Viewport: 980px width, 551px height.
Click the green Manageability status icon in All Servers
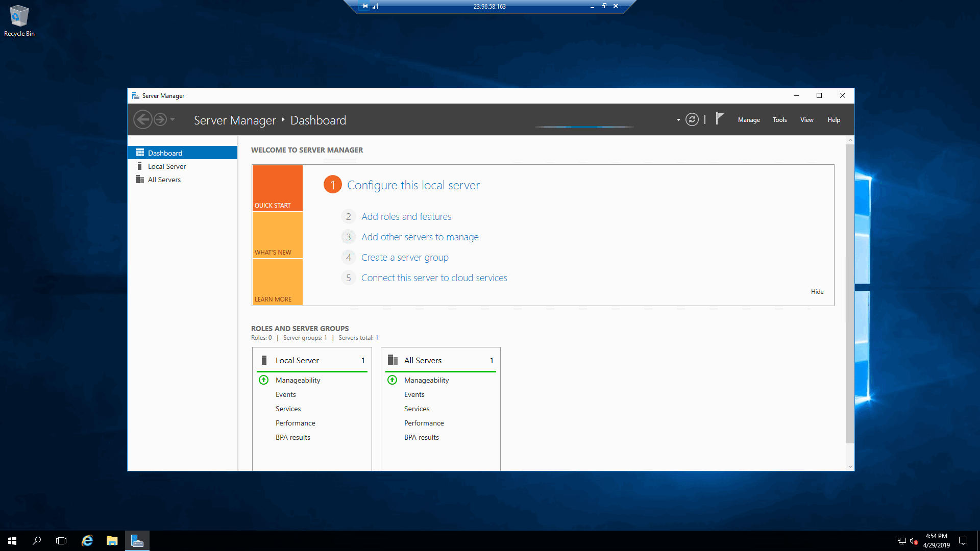(393, 380)
